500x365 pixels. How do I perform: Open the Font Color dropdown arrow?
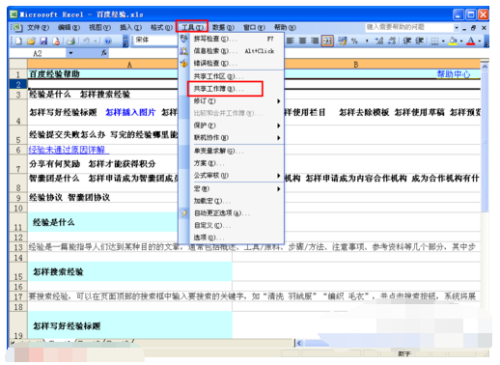tap(479, 41)
